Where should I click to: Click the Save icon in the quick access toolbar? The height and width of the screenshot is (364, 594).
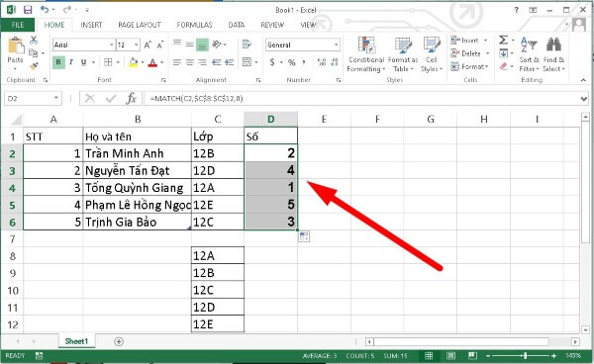[x=28, y=10]
